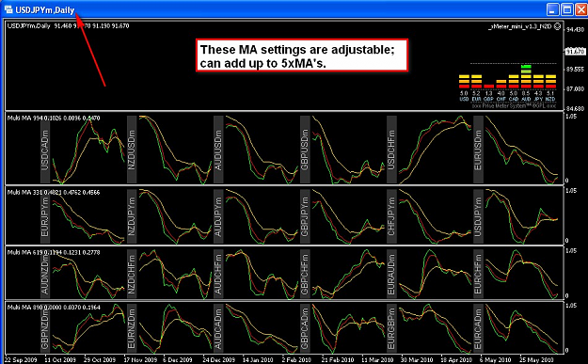Image resolution: width=588 pixels, height=364 pixels.
Task: Click the 6 May 2010 date label
Action: click(496, 360)
